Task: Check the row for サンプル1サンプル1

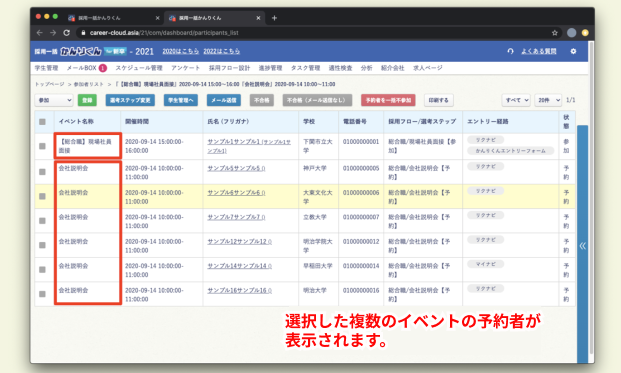Action: [42, 146]
